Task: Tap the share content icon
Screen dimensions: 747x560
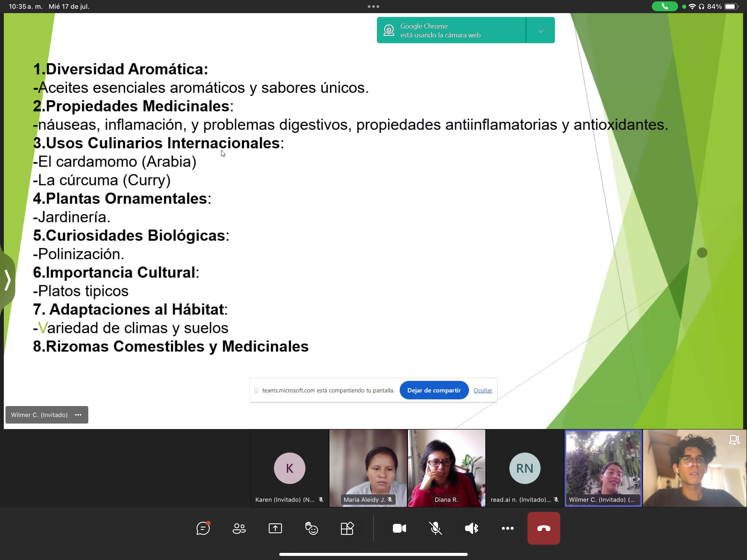Action: pos(275,528)
